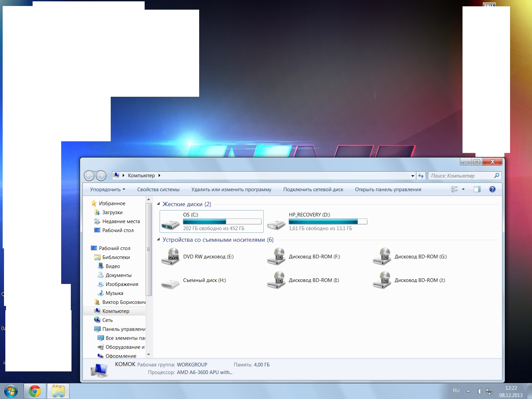Select Все элементы панели управления item
This screenshot has width=532, height=399.
click(125, 338)
